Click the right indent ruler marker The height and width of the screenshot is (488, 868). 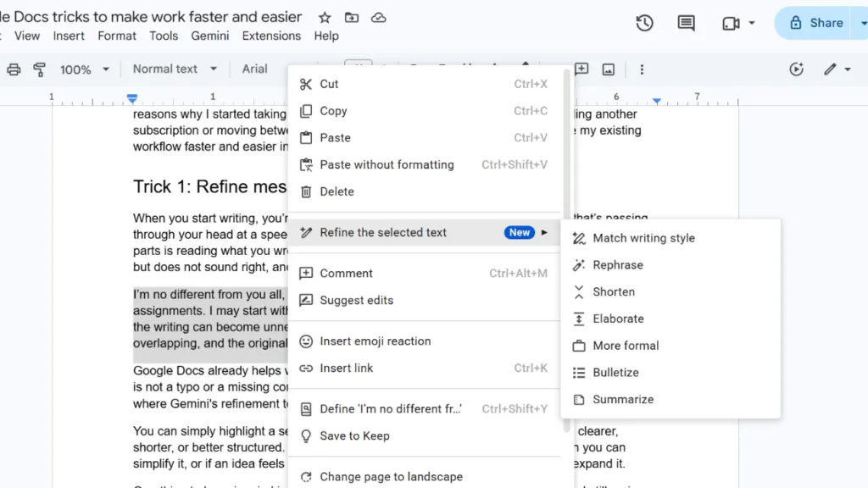pos(657,102)
